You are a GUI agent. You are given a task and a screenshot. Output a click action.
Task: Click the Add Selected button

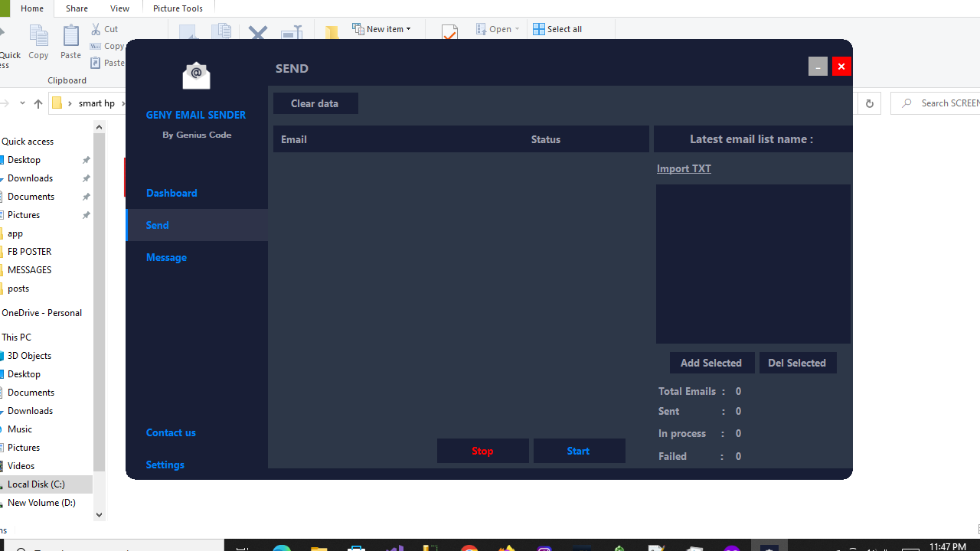tap(711, 362)
